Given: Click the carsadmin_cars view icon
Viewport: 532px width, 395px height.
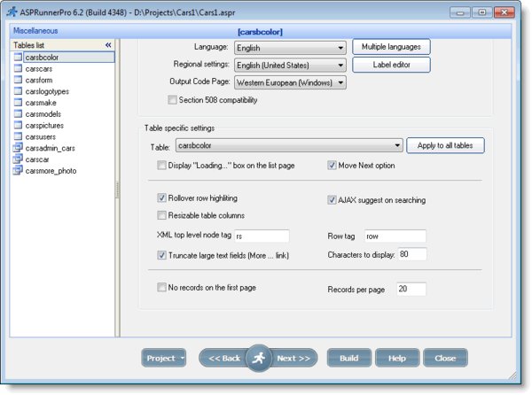Looking at the screenshot, I should pyautogui.click(x=18, y=148).
